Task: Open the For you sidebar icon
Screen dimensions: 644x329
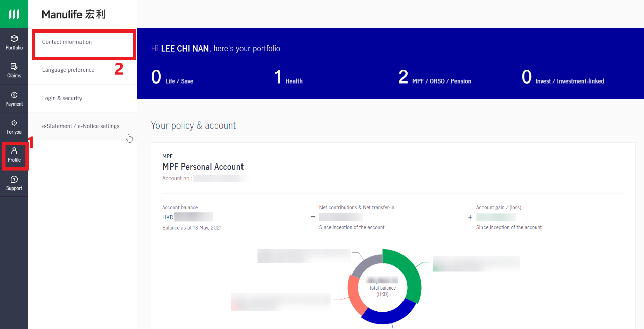Action: tap(14, 127)
